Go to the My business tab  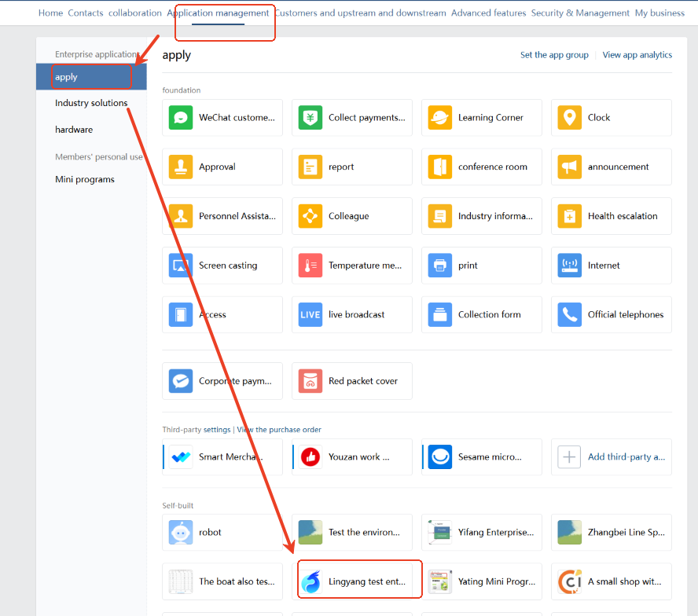coord(659,13)
